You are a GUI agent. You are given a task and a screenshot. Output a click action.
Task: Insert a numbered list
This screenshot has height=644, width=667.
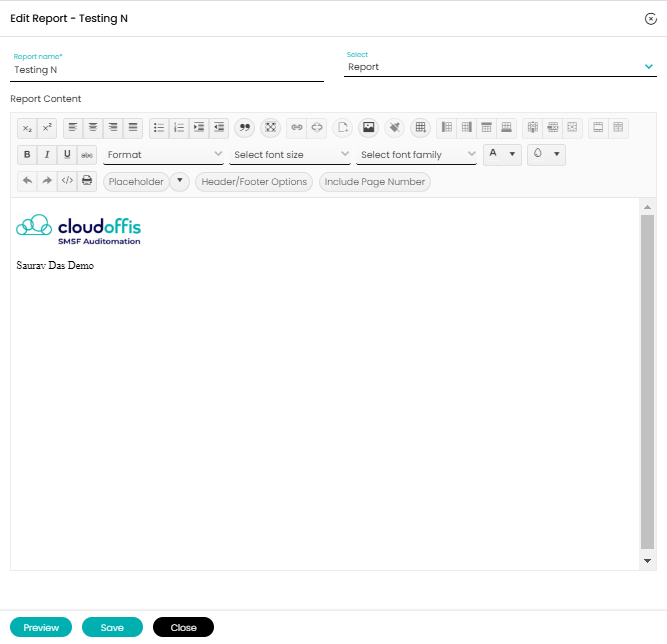(179, 128)
